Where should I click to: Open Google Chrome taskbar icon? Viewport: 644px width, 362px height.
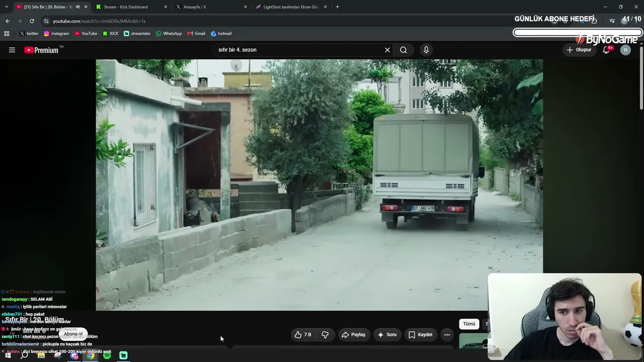[91, 355]
